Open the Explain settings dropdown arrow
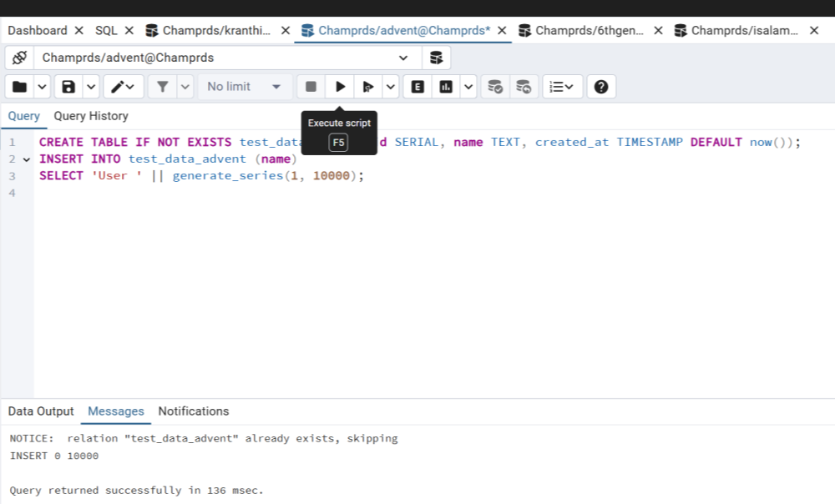Screen dimensions: 835x504 pos(468,87)
